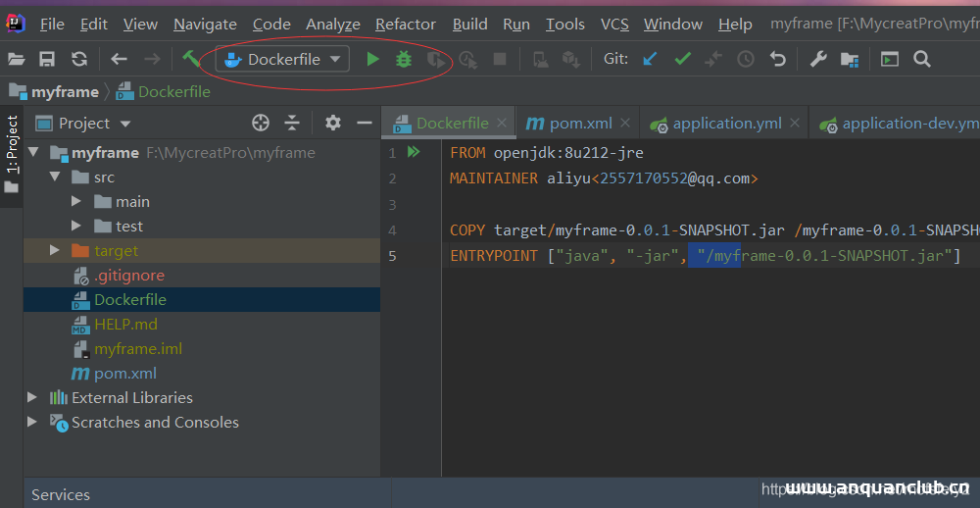Click the locate file crosshair icon in Project panel
The width and height of the screenshot is (980, 508).
click(261, 123)
